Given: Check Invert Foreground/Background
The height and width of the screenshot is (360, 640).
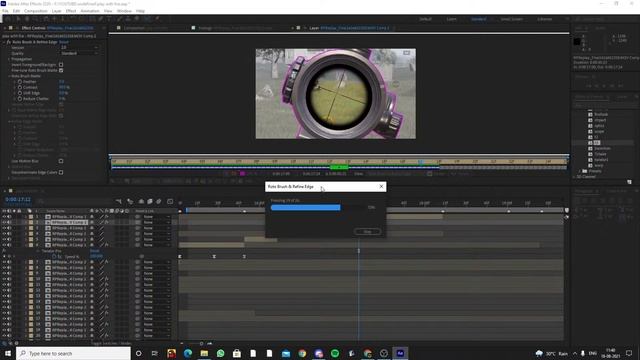Looking at the screenshot, I should coord(61,64).
